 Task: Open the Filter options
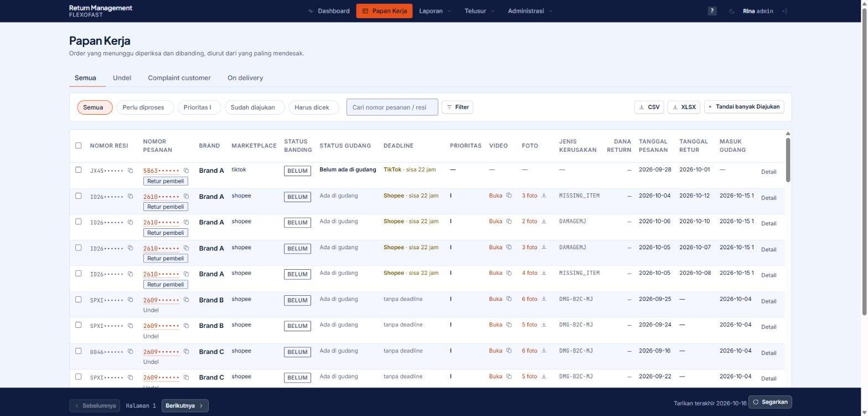pos(457,107)
